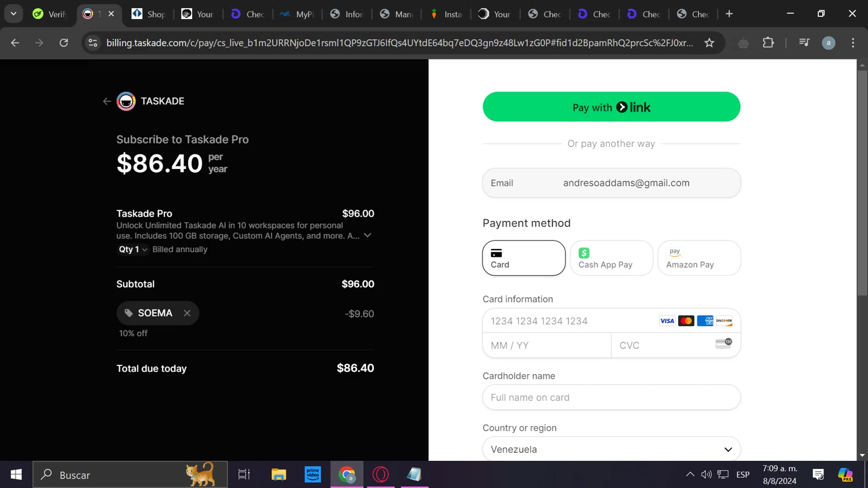Go back using the arrow beside Taskade logo
This screenshot has height=488, width=868.
[x=106, y=101]
